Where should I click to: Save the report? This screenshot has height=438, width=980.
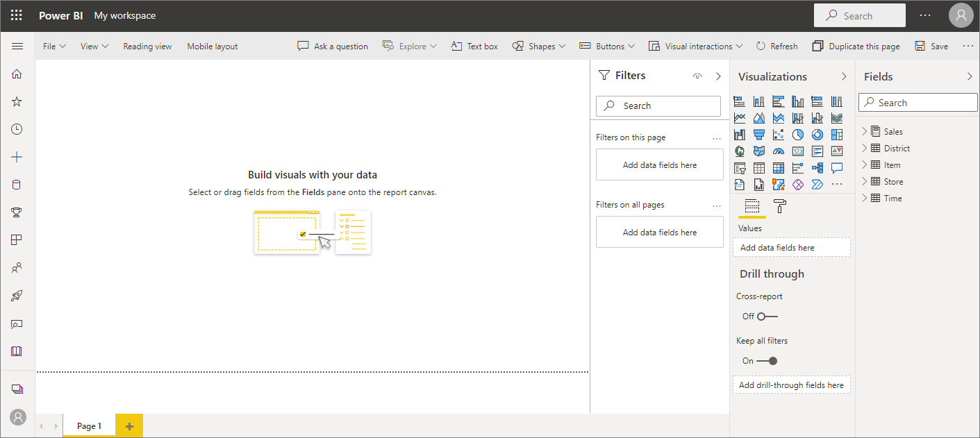(x=931, y=46)
